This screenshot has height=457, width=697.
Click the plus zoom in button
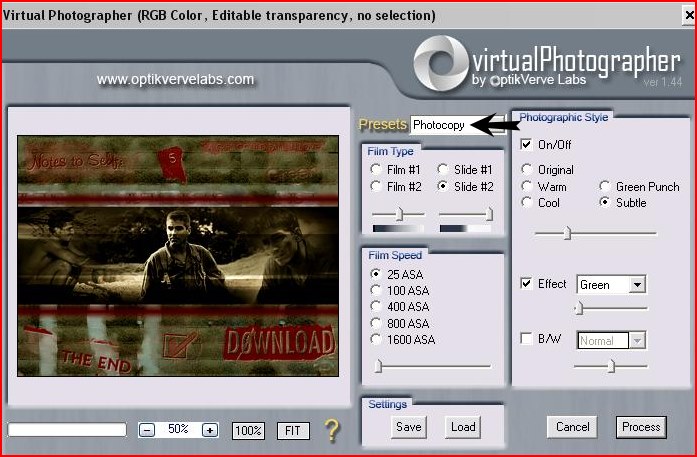pyautogui.click(x=209, y=430)
